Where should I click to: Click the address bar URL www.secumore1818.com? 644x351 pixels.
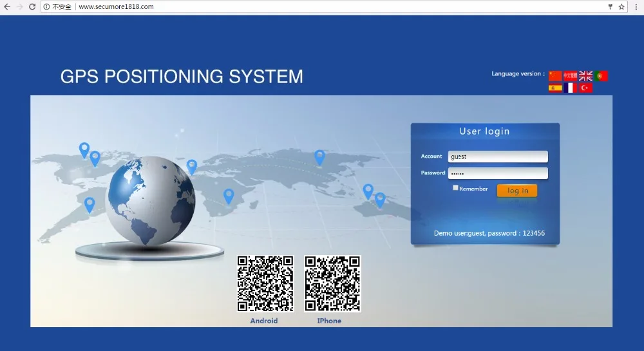116,6
